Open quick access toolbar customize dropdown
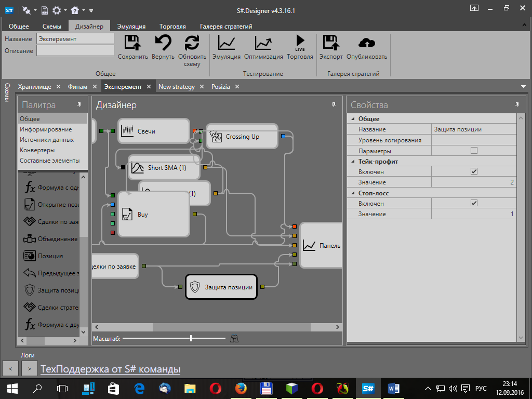Image resolution: width=532 pixels, height=399 pixels. click(x=91, y=11)
